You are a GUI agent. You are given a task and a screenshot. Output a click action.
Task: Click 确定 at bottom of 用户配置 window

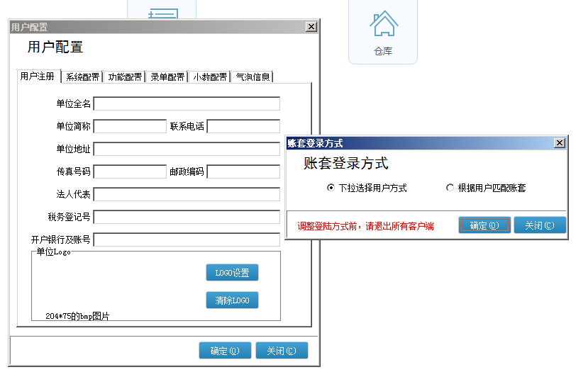point(225,351)
